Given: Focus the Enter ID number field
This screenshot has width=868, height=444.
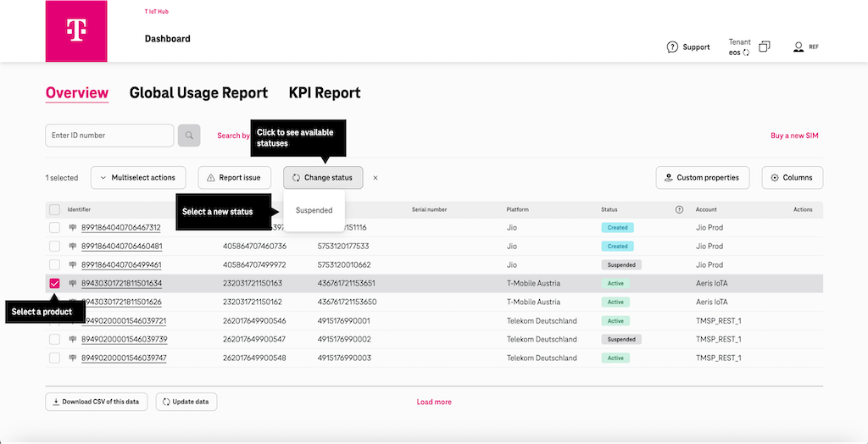Looking at the screenshot, I should (109, 135).
